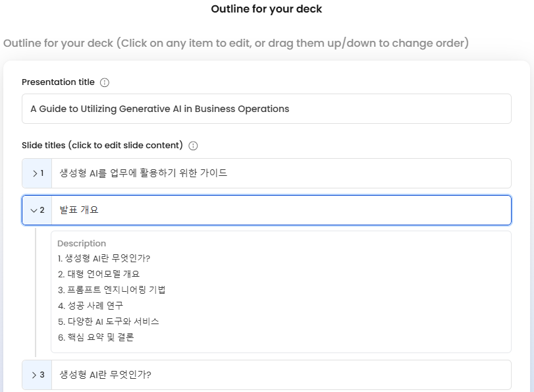This screenshot has width=534, height=392.
Task: Click description line '2. 대형 언어모델 개요'
Action: pyautogui.click(x=99, y=274)
